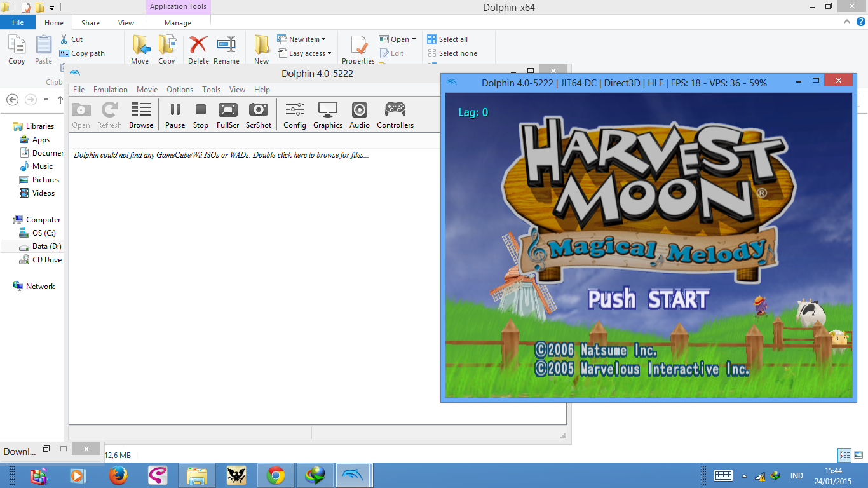Select Network in navigation pane
Image resolution: width=868 pixels, height=488 pixels.
pyautogui.click(x=34, y=287)
